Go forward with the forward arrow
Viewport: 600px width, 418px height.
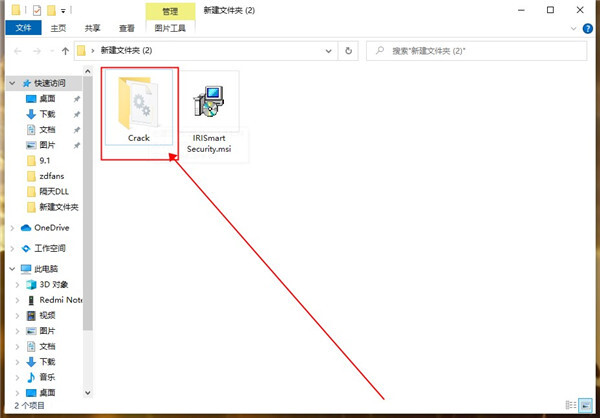pos(37,51)
